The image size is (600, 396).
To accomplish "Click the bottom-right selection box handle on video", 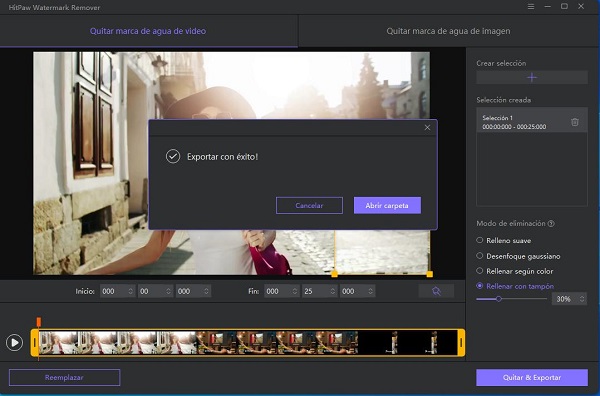I will point(430,274).
